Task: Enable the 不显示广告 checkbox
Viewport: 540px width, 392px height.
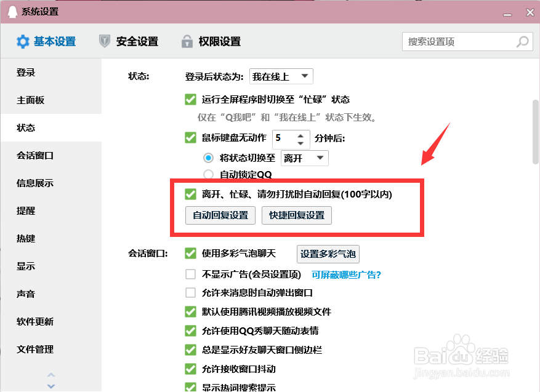Action: 191,274
